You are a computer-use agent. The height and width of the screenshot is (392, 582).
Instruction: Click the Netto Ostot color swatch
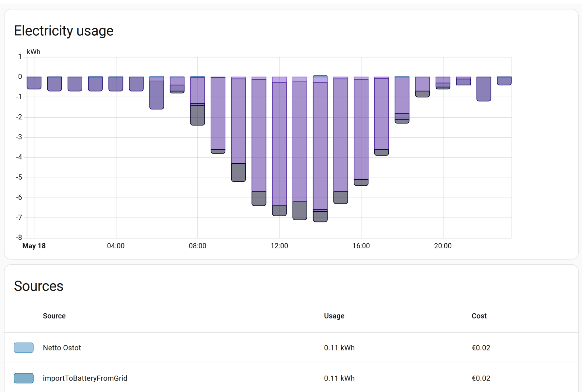tap(24, 348)
